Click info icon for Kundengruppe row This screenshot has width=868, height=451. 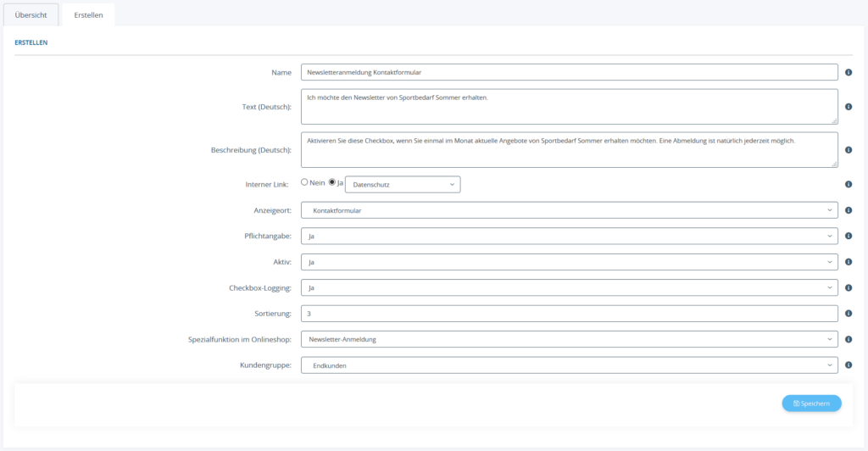pos(849,365)
